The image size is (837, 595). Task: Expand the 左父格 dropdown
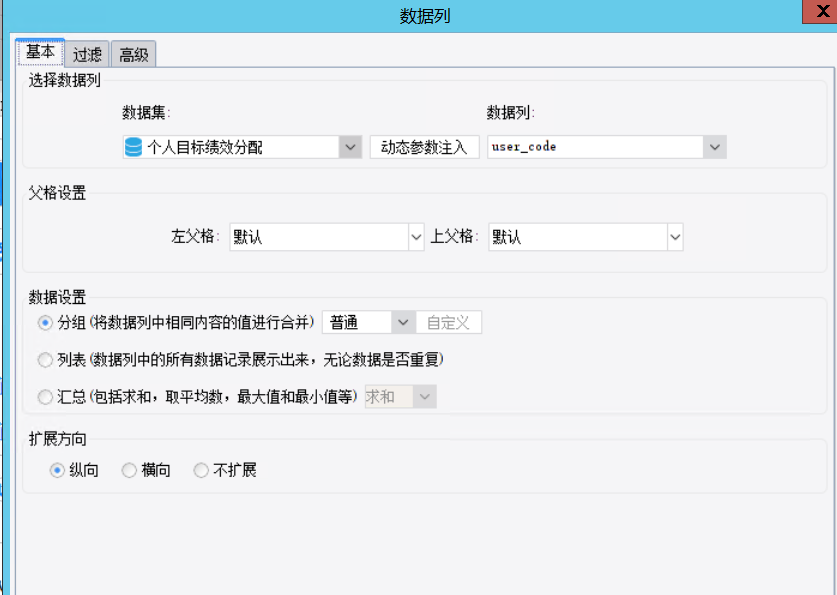[x=416, y=237]
